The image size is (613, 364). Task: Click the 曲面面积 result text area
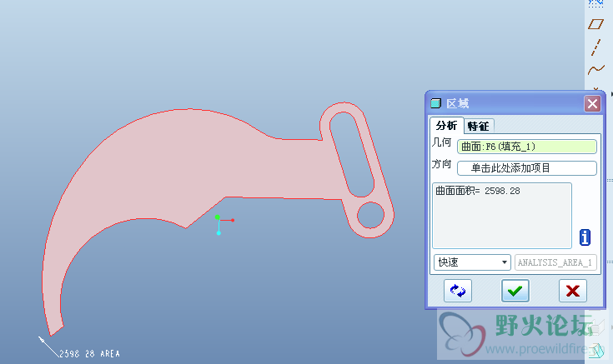[x=501, y=215]
